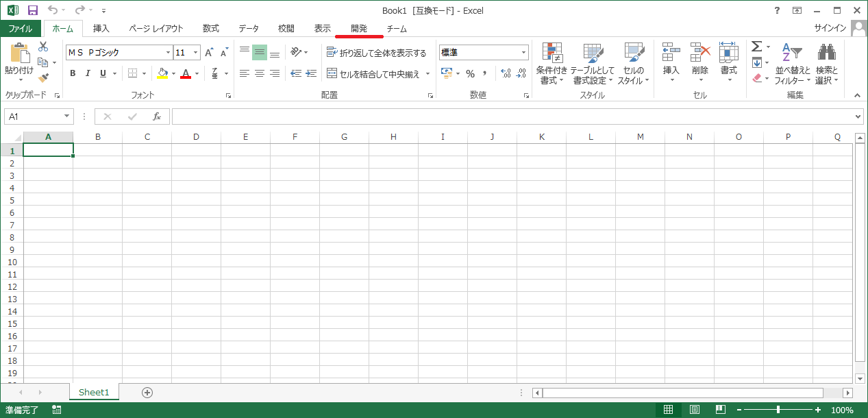Click the Save floppy disk icon
868x418 pixels.
(x=32, y=10)
